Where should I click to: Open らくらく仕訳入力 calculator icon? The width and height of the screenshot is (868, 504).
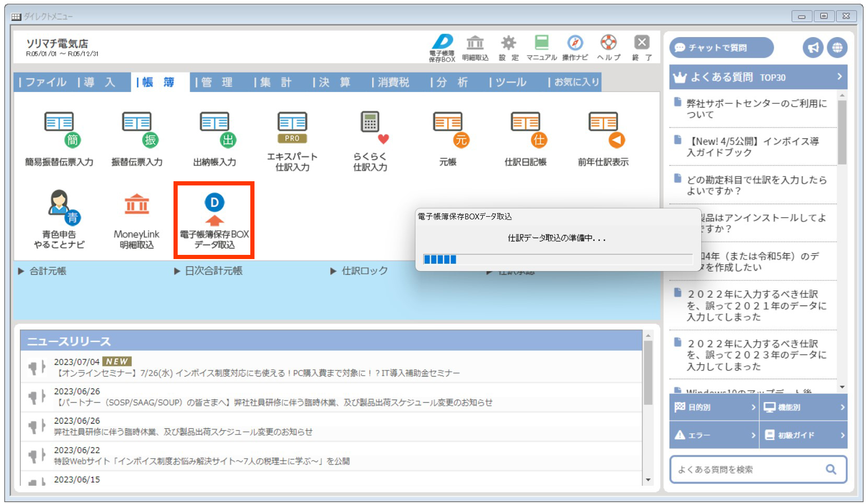pos(370,142)
